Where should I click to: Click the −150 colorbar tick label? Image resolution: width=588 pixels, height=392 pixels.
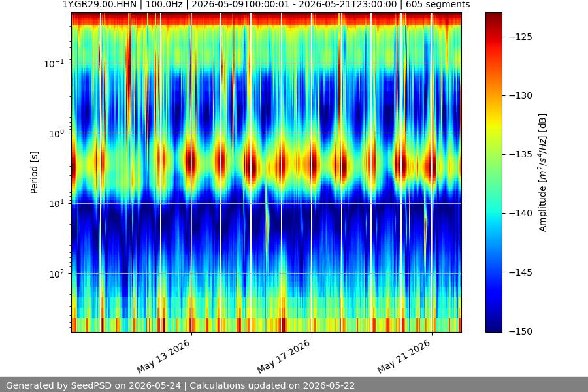(521, 331)
